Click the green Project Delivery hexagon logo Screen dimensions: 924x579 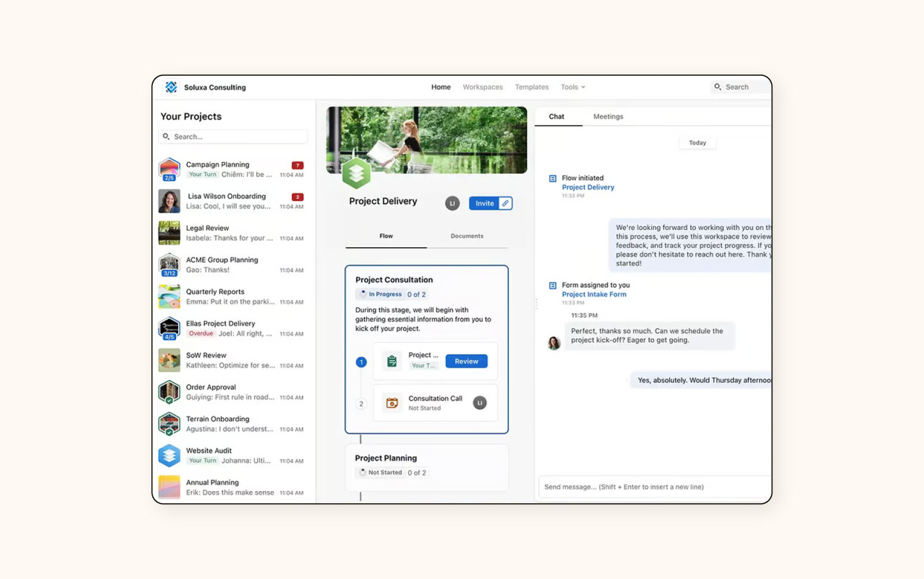(x=356, y=173)
